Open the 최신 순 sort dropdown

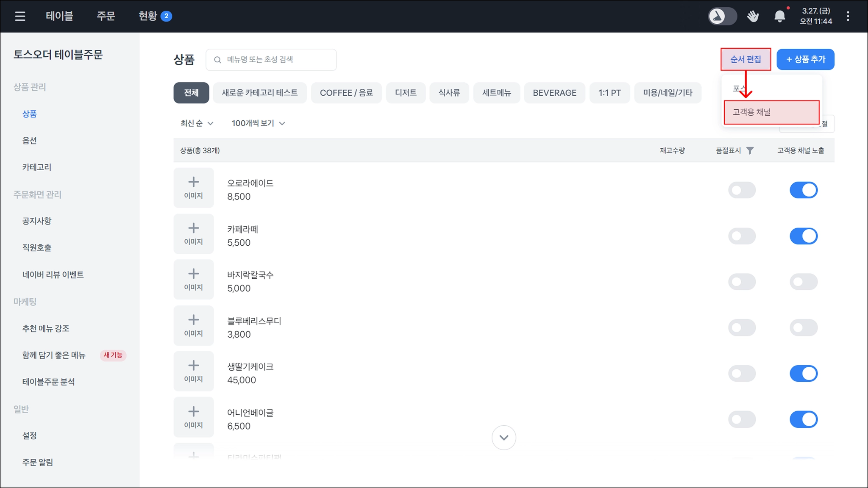[197, 123]
